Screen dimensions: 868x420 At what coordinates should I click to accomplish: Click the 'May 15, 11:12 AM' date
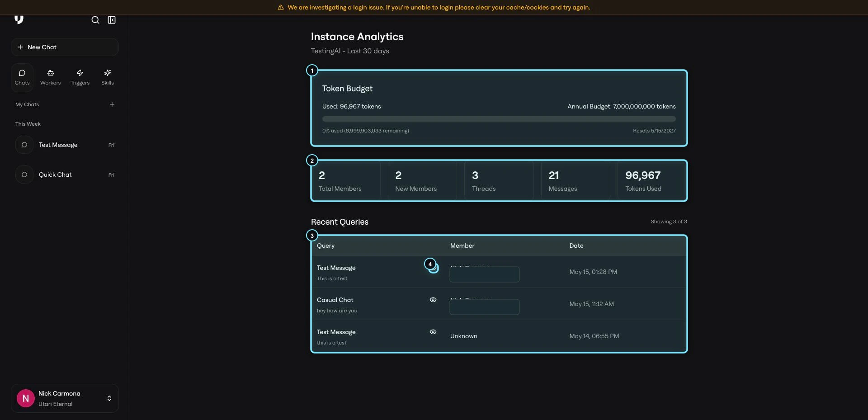click(592, 304)
